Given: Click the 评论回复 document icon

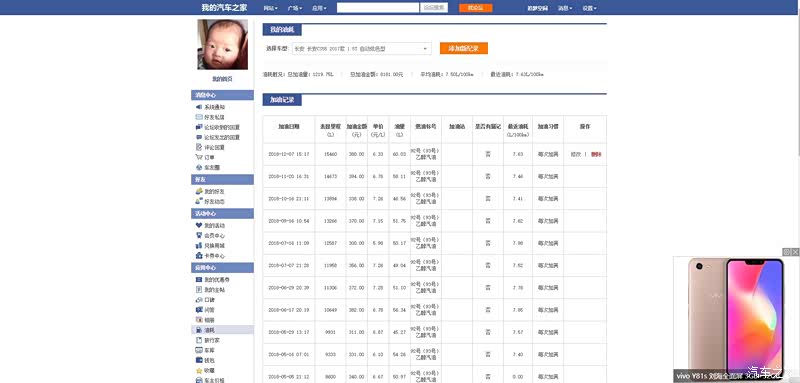Looking at the screenshot, I should [199, 147].
